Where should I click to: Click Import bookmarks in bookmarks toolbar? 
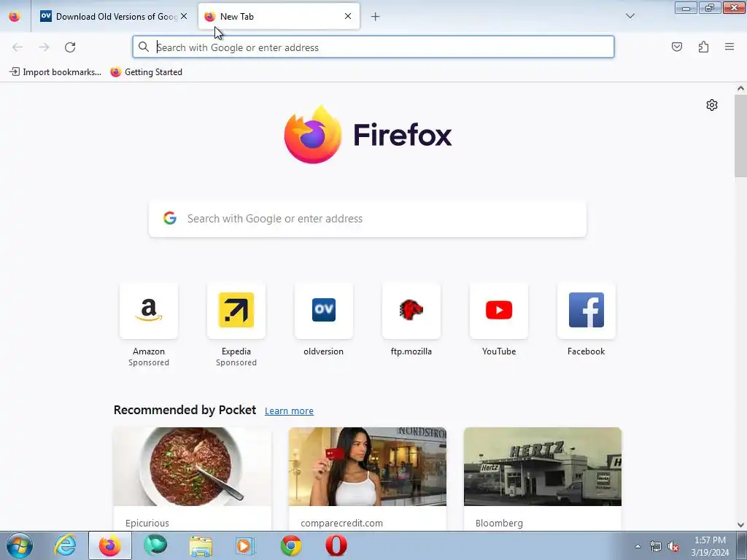click(x=55, y=72)
